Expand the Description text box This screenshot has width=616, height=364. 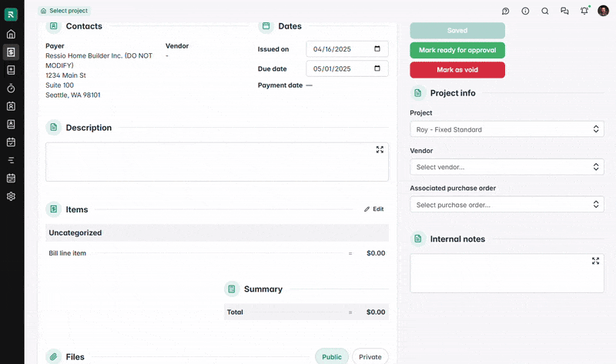[380, 149]
